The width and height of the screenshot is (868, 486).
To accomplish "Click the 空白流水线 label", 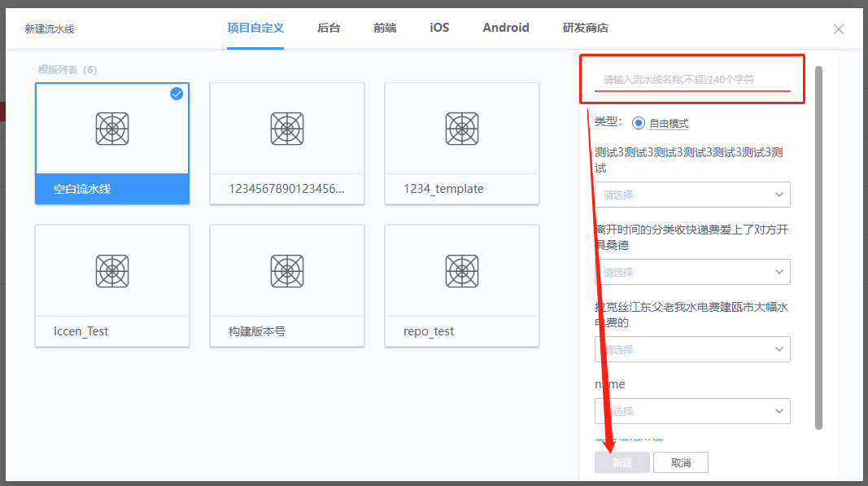I will [82, 189].
